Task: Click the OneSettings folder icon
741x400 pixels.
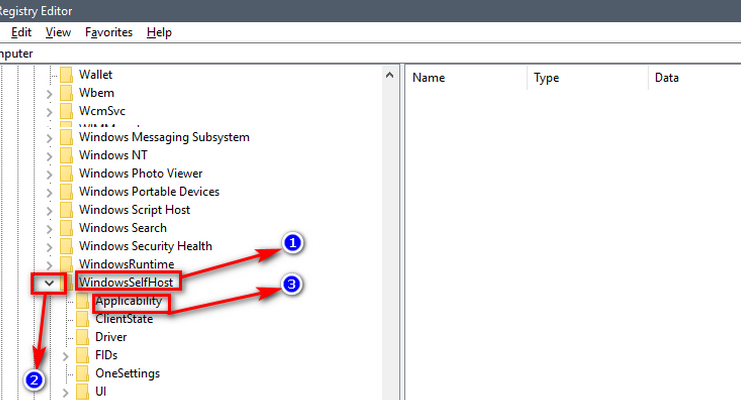Action: 83,374
